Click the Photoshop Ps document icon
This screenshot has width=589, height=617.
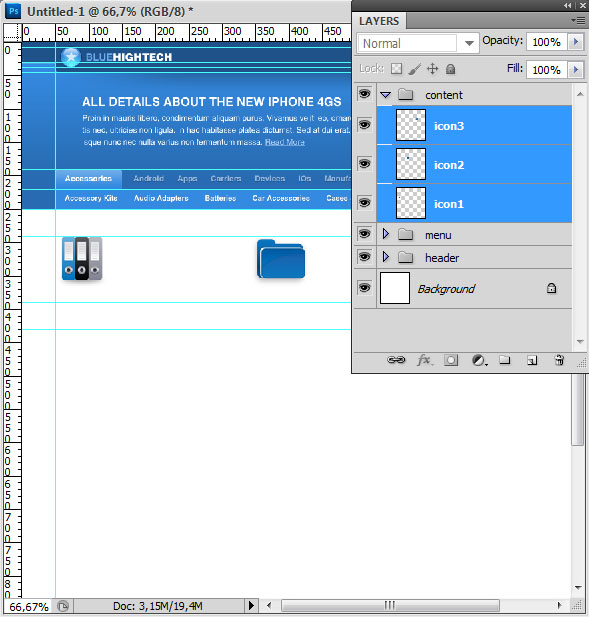click(x=13, y=11)
